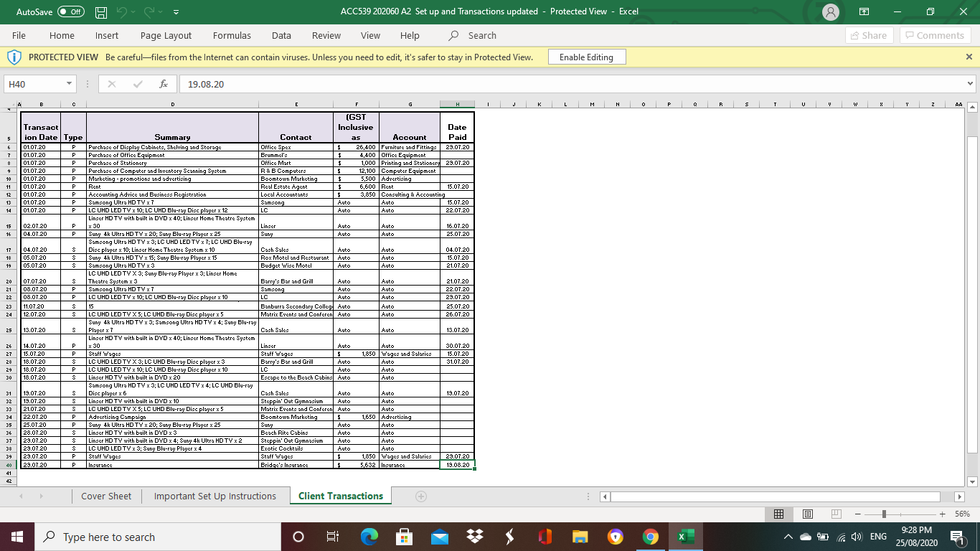Open Google Chrome from the taskbar
The image size is (980, 551).
click(650, 537)
